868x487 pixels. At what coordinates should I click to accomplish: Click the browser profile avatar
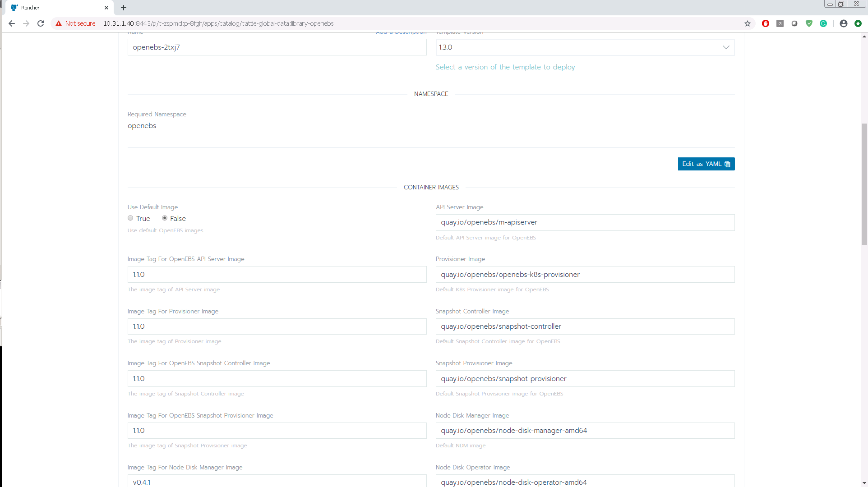[x=843, y=23]
